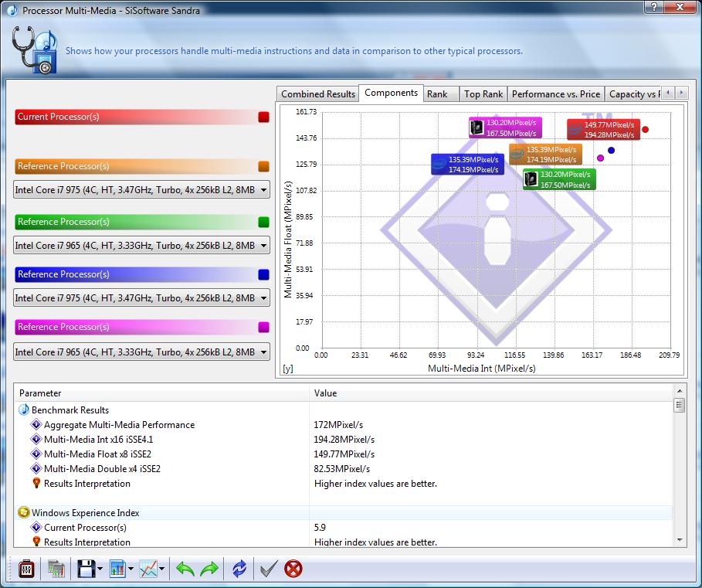This screenshot has height=588, width=702.
Task: Open the Top Rank tab
Action: pos(483,94)
